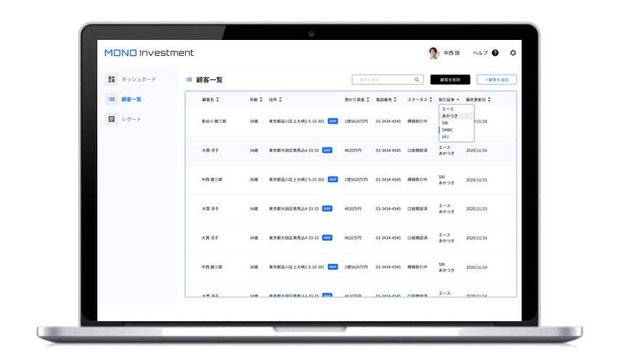Image resolution: width=619 pixels, height=364 pixels.
Task: Select 顧客一覧 in the sidebar
Action: 131,100
